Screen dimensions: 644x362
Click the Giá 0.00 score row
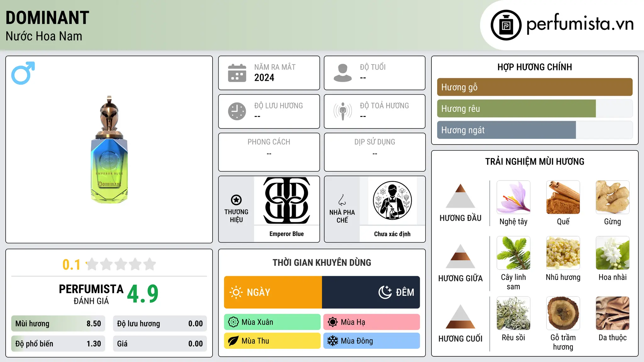click(x=160, y=344)
